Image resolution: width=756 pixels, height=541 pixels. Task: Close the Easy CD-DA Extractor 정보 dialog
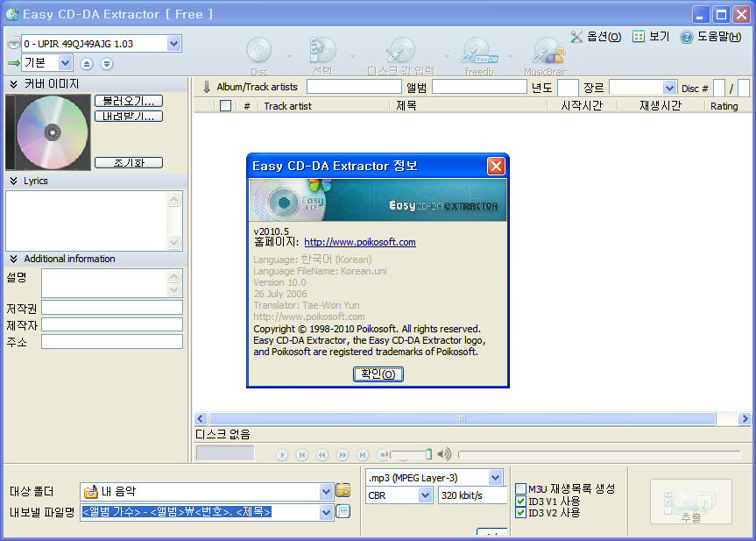pos(496,166)
